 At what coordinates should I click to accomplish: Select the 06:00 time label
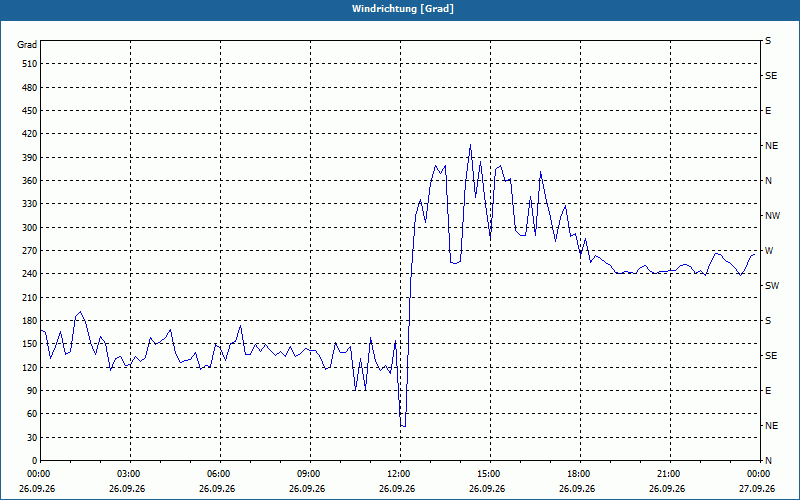(x=219, y=474)
